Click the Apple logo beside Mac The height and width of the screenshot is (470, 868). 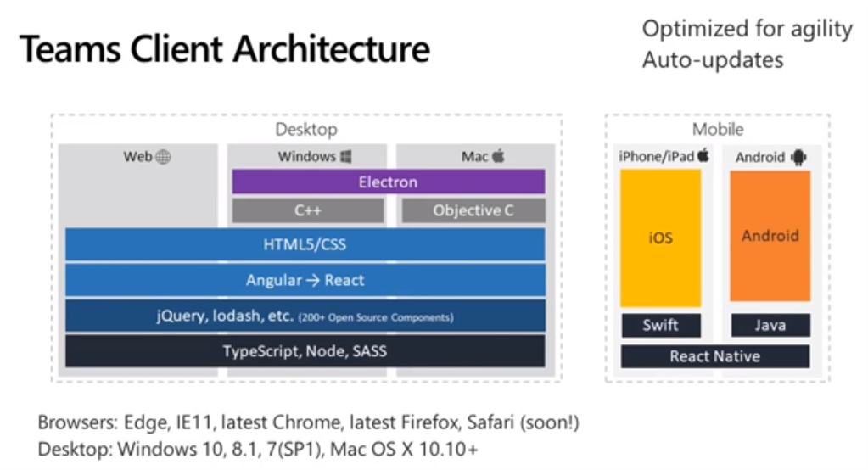[498, 155]
